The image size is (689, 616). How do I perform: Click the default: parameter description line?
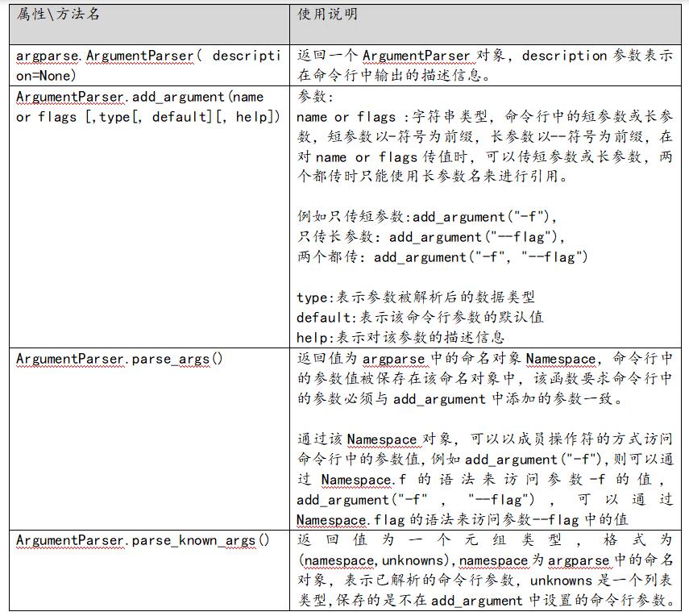[419, 318]
